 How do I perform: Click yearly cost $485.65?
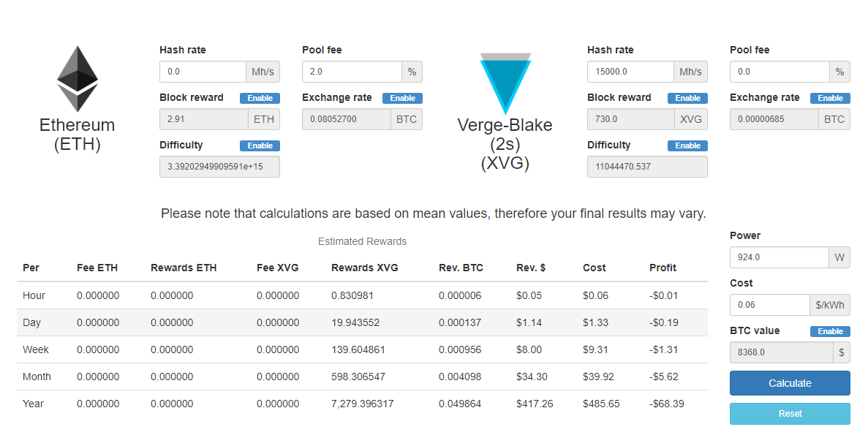[x=601, y=404]
